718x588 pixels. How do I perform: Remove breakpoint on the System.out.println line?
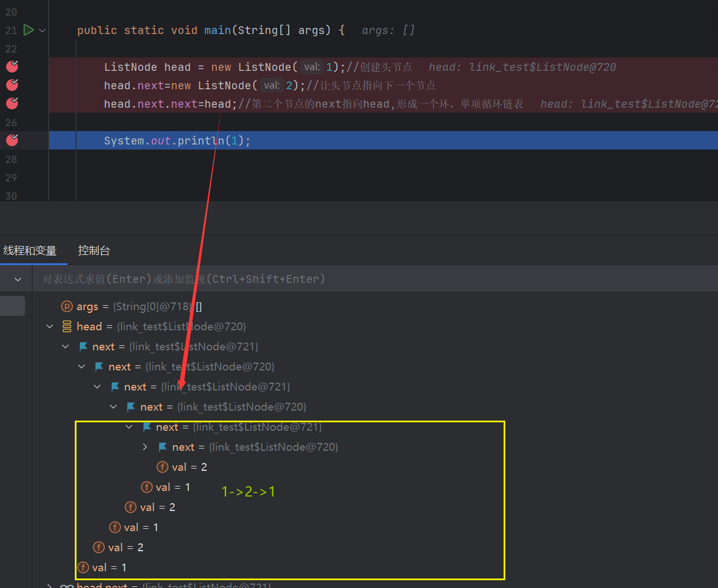[x=12, y=141]
